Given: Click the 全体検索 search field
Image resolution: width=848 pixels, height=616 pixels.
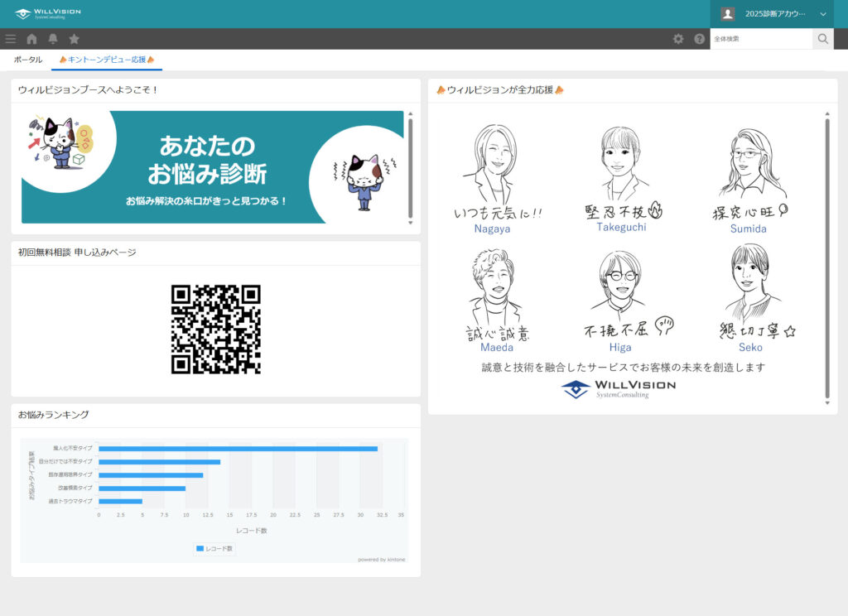Looking at the screenshot, I should point(760,39).
